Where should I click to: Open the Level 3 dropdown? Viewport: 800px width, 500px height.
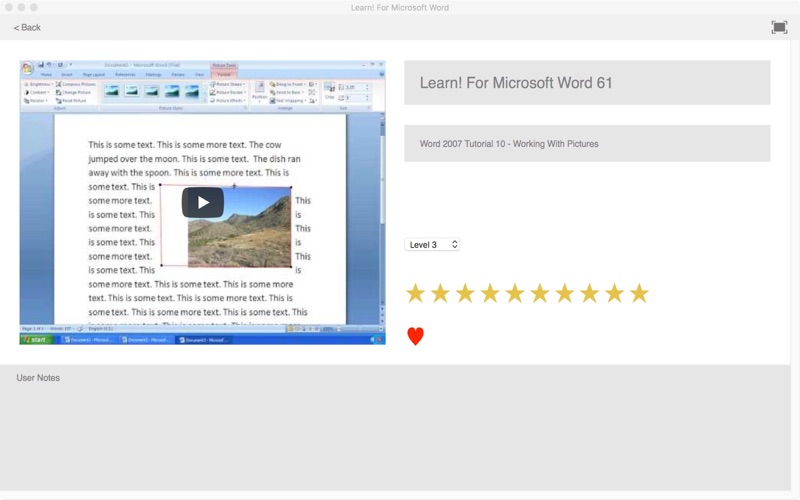click(x=432, y=245)
